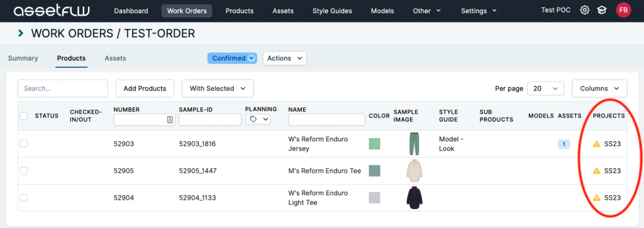Open the Planning tag filter dropdown
Image resolution: width=644 pixels, height=228 pixels.
(258, 119)
